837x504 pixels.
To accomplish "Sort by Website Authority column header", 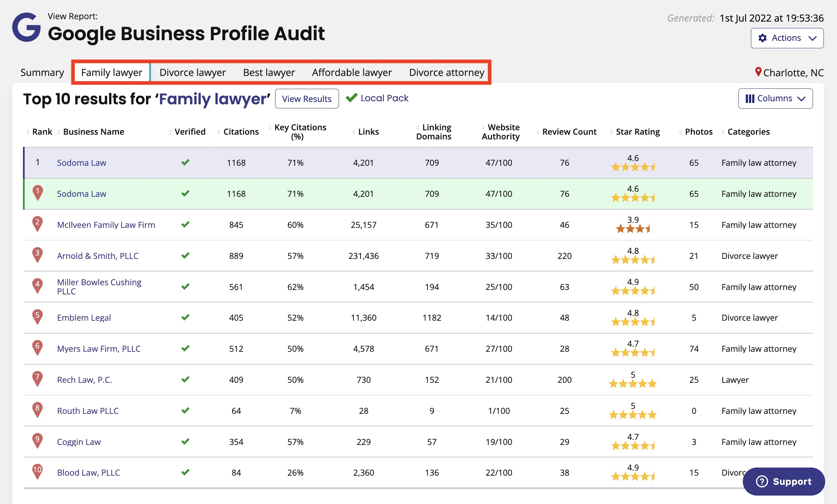I will [x=500, y=132].
